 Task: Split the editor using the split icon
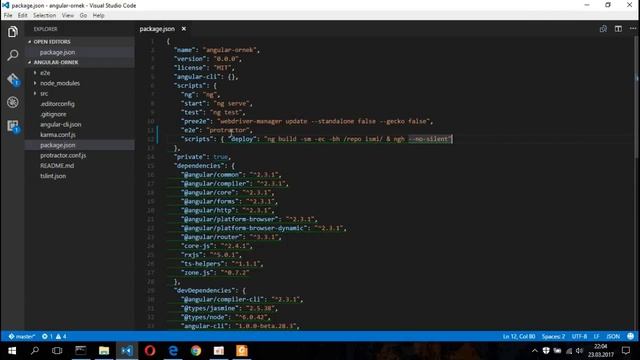(x=618, y=29)
